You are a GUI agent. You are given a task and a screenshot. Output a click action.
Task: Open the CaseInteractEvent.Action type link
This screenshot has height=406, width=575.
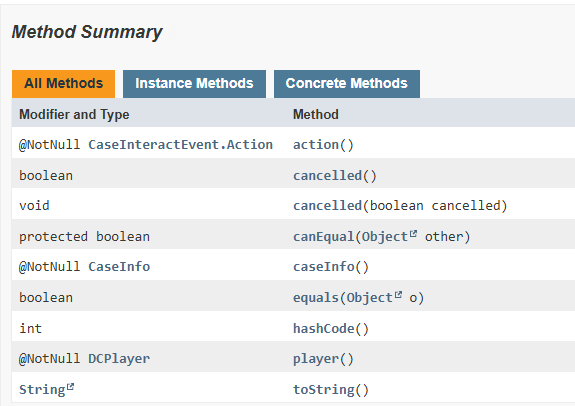[180, 145]
